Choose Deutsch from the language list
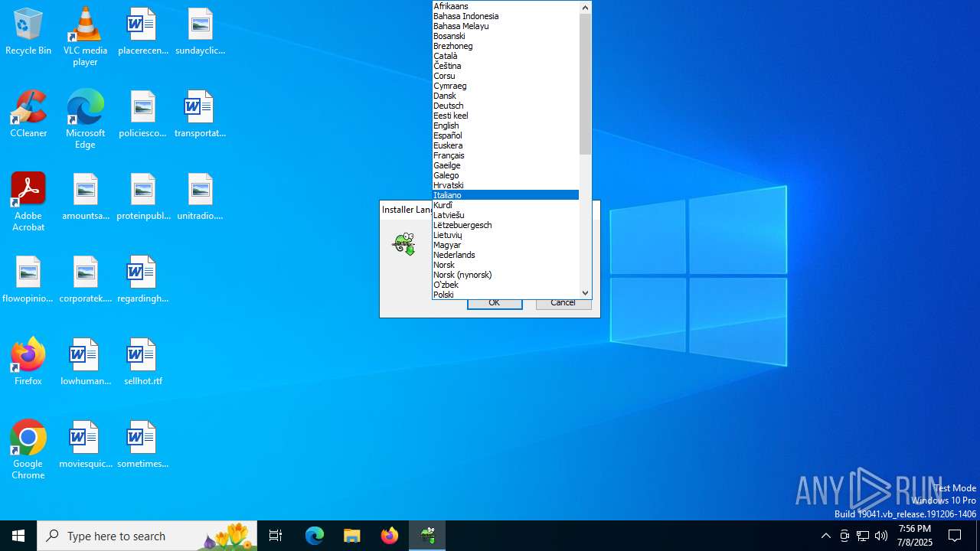This screenshot has height=551, width=980. pyautogui.click(x=505, y=106)
